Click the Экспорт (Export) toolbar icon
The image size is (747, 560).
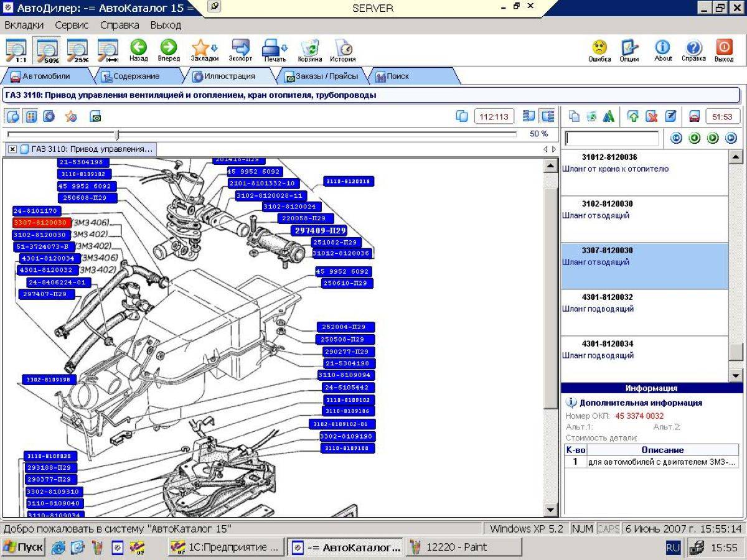tap(240, 49)
